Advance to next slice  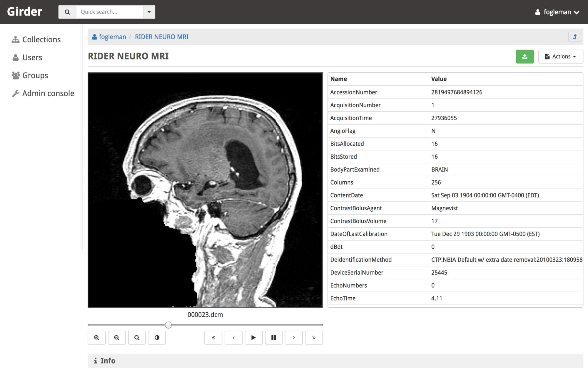[x=294, y=337]
